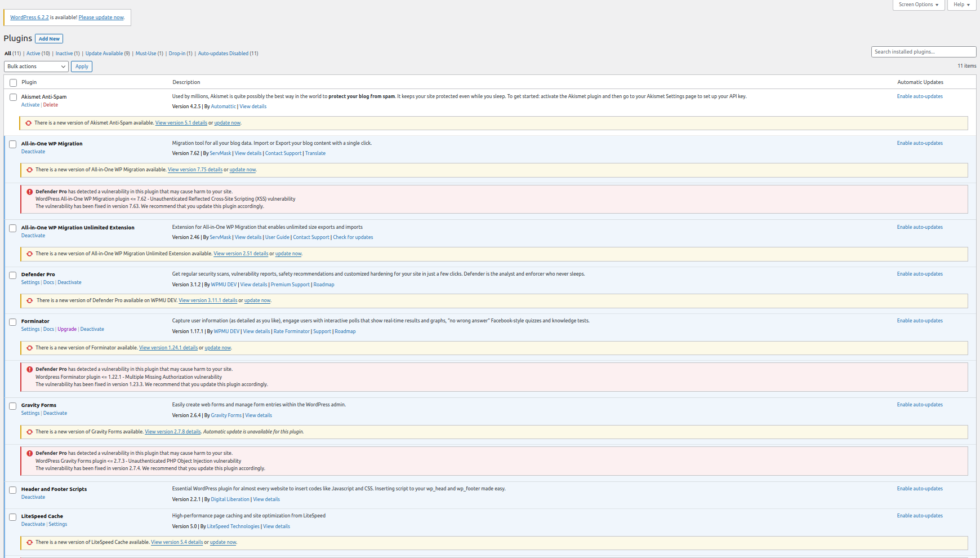980x558 pixels.
Task: Expand the Help dropdown tab
Action: (x=961, y=5)
